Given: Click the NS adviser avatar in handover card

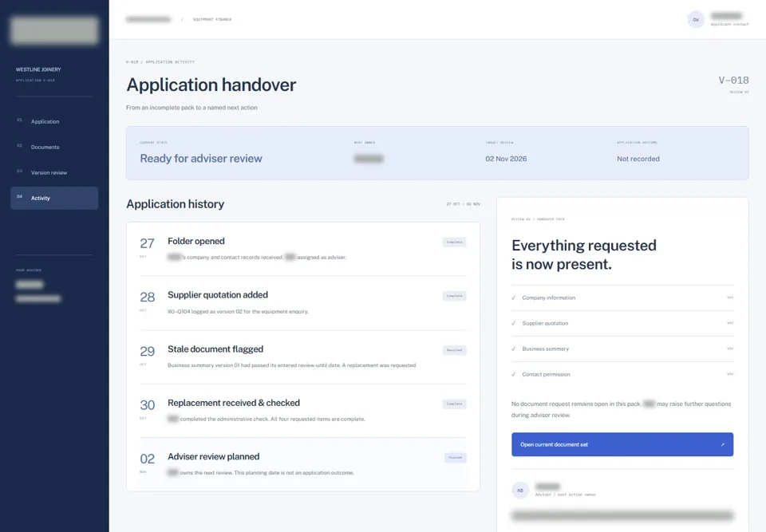Looking at the screenshot, I should pos(520,490).
